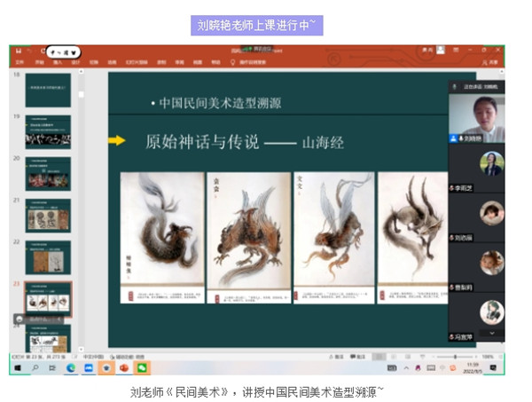532x402 pixels.
Task: Select slide 22 thumbnail
Action: (x=48, y=257)
